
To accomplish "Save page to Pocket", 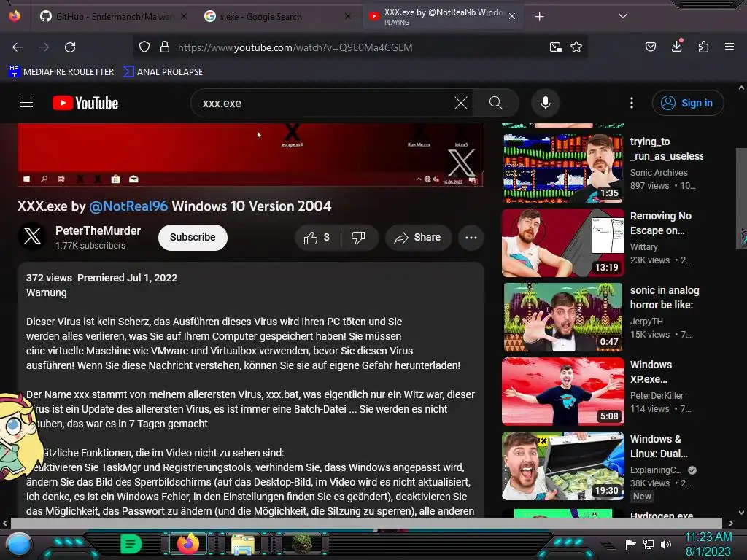I will coord(651,47).
